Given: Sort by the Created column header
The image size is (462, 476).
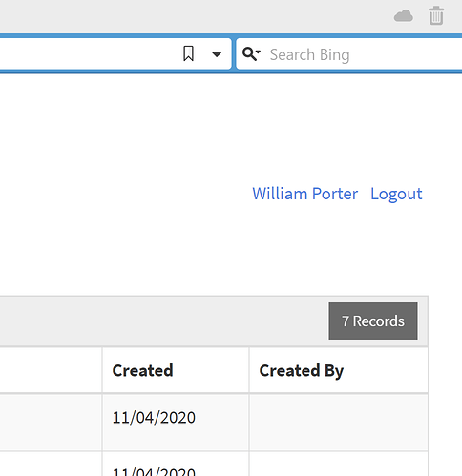Looking at the screenshot, I should tap(142, 370).
